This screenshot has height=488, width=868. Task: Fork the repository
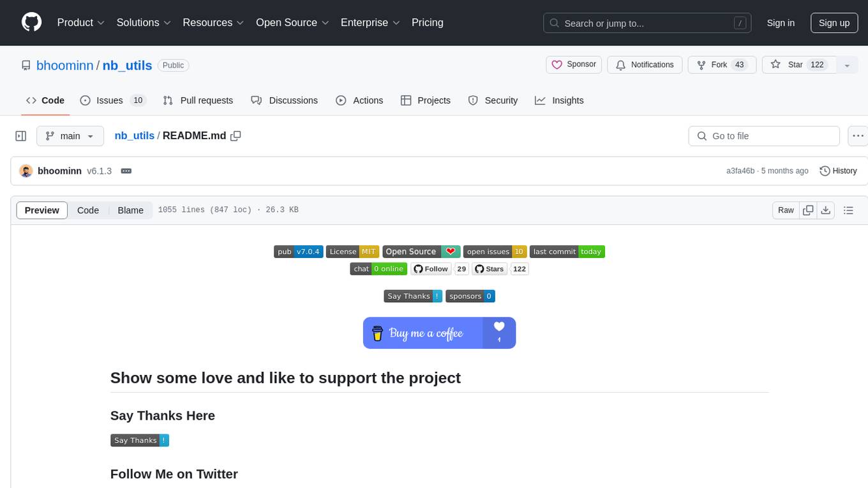(722, 65)
